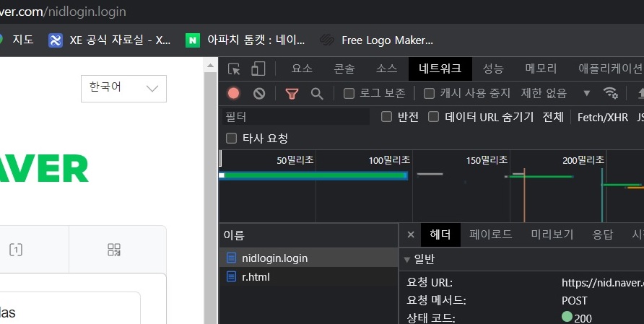The width and height of the screenshot is (644, 324).
Task: Click the nidlogin.login document icon
Action: tap(232, 258)
